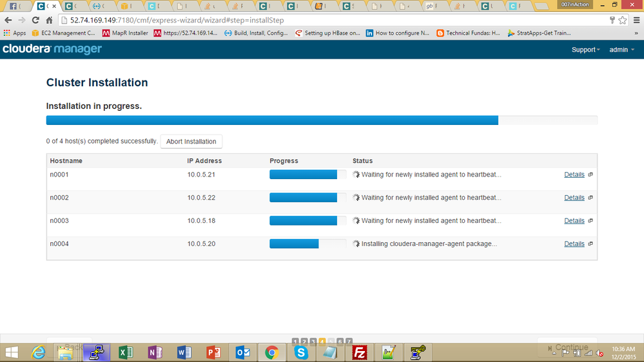
Task: Open FileZilla from the taskbar
Action: pos(359,352)
